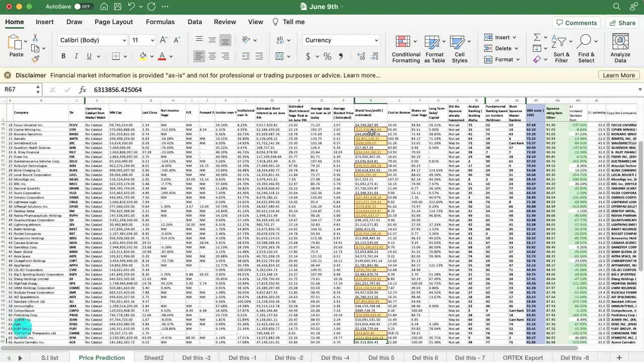Image resolution: width=644 pixels, height=362 pixels.
Task: Apply the yellow fill color
Action: (143, 56)
